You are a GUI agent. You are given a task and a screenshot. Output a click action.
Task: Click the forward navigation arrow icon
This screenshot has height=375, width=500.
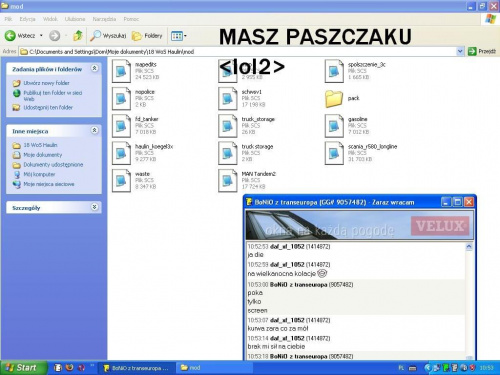click(55, 36)
